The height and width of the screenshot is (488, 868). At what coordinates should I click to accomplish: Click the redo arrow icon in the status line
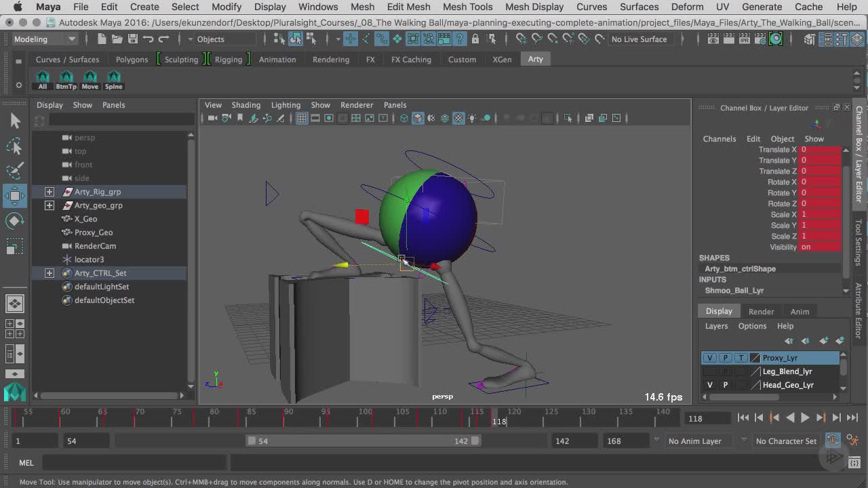[164, 39]
